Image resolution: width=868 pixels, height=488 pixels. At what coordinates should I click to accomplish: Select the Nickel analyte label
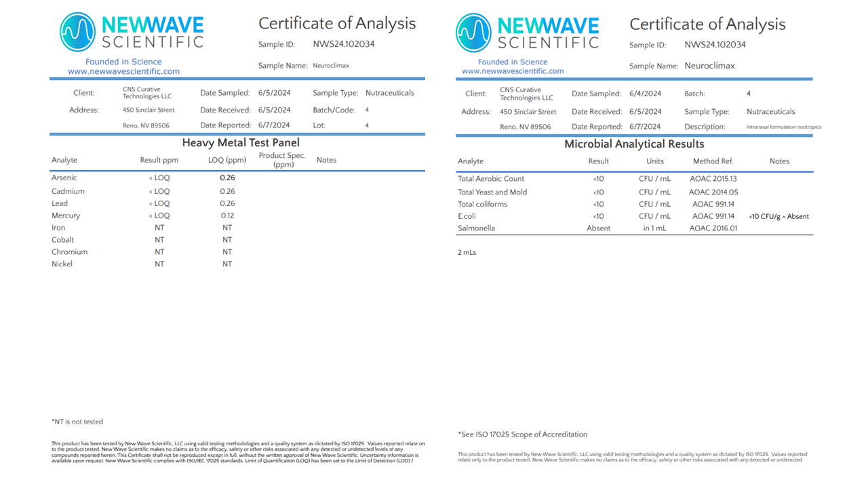click(x=62, y=264)
